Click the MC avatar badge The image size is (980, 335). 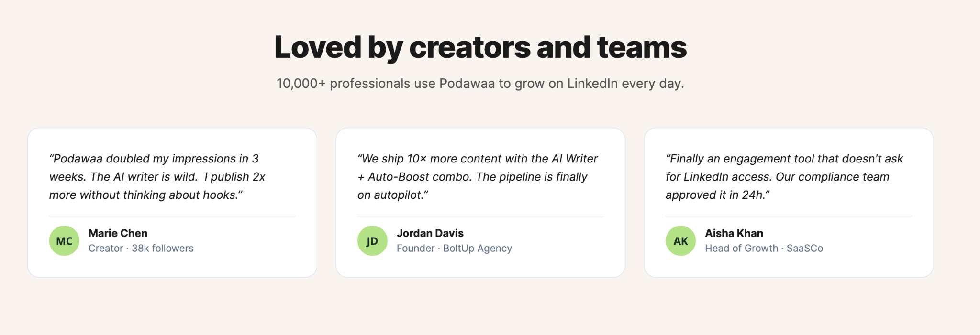(64, 241)
